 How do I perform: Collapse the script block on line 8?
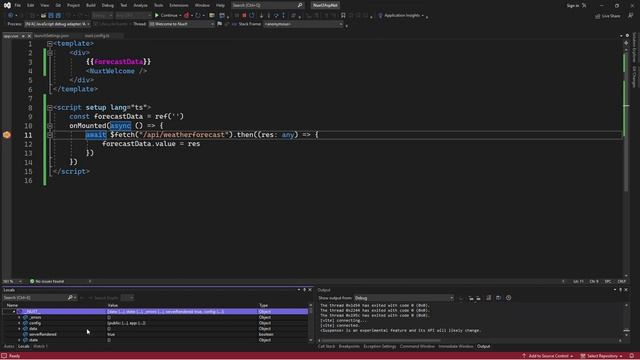point(49,108)
